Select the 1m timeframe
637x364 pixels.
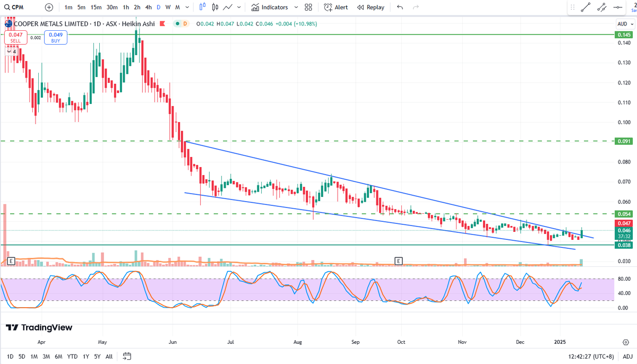68,7
